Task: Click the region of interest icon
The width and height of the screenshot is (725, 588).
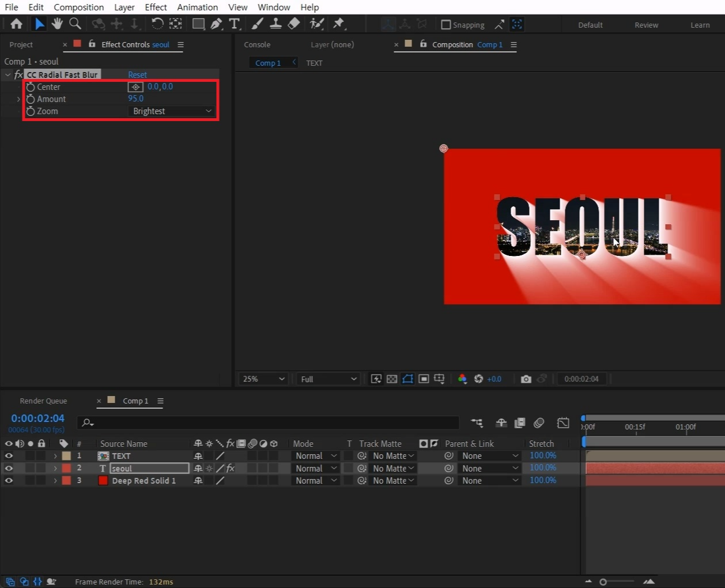Action: [424, 379]
